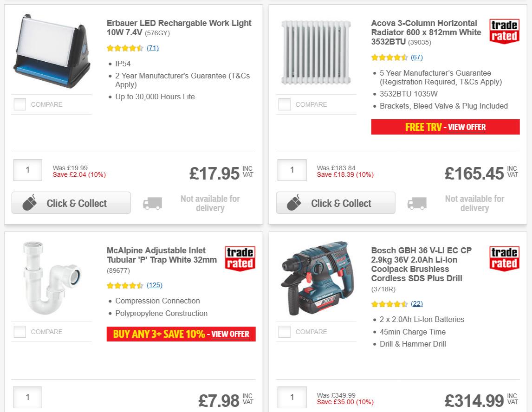View the 22 reviews for the Bosch drill

coord(417,303)
